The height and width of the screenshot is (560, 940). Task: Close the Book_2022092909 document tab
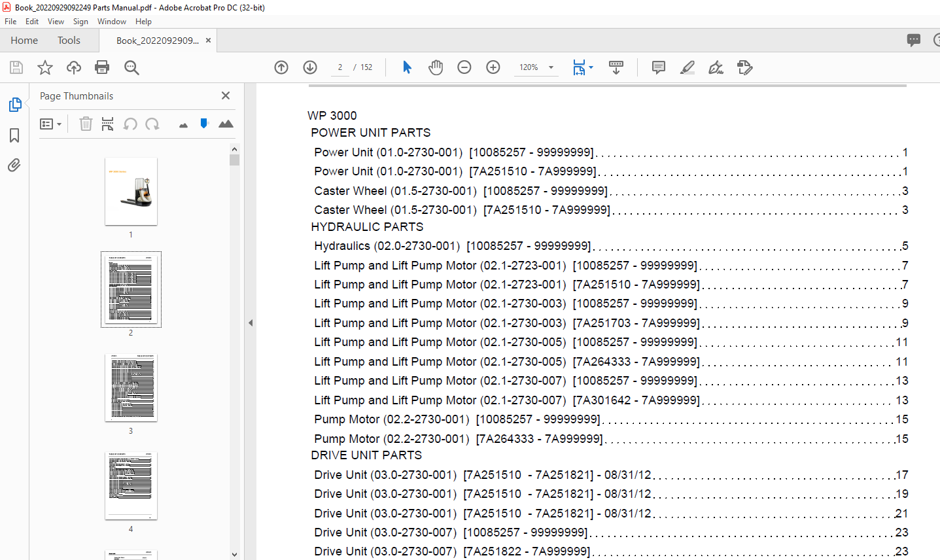click(208, 40)
